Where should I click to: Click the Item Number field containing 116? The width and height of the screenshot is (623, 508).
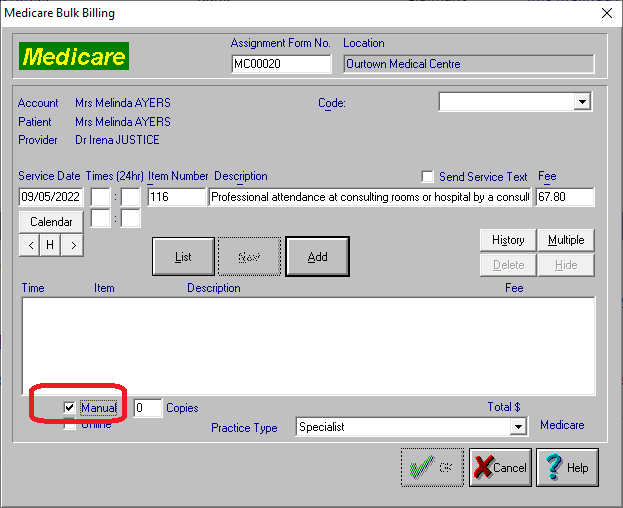click(176, 197)
